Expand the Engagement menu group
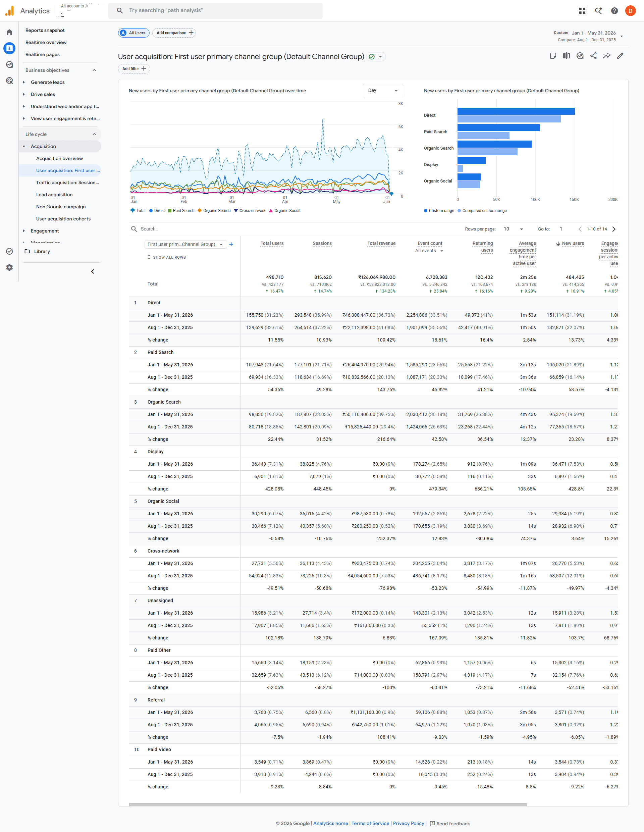Screen dimensions: 644x832 pyautogui.click(x=24, y=231)
